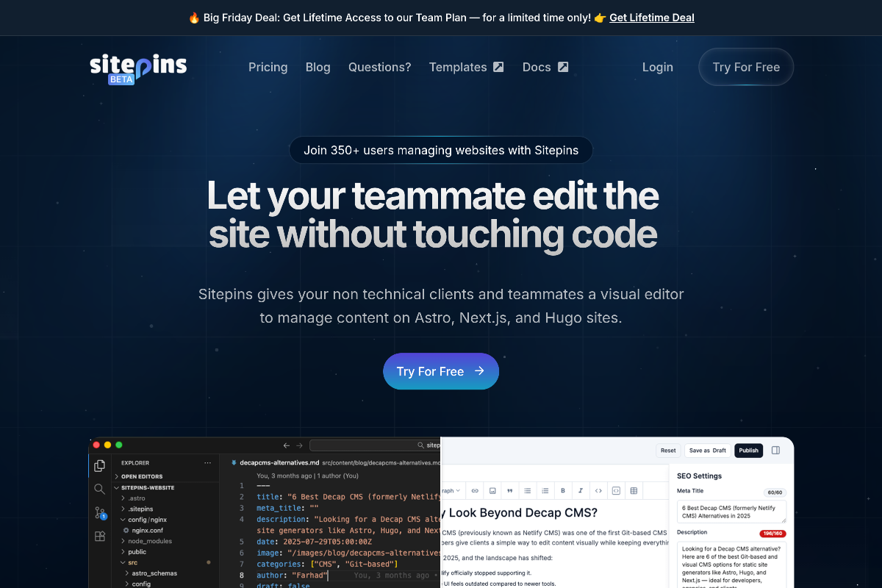Insert a table using the table icon
The height and width of the screenshot is (588, 882).
(x=634, y=490)
